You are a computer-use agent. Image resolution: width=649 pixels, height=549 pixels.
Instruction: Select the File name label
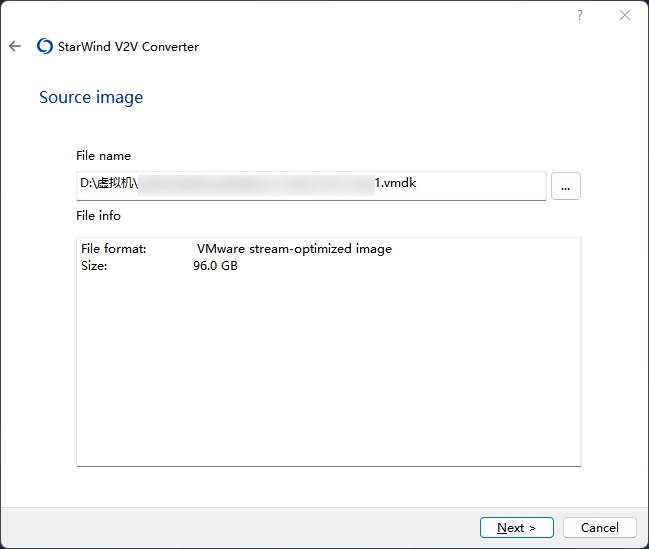103,156
